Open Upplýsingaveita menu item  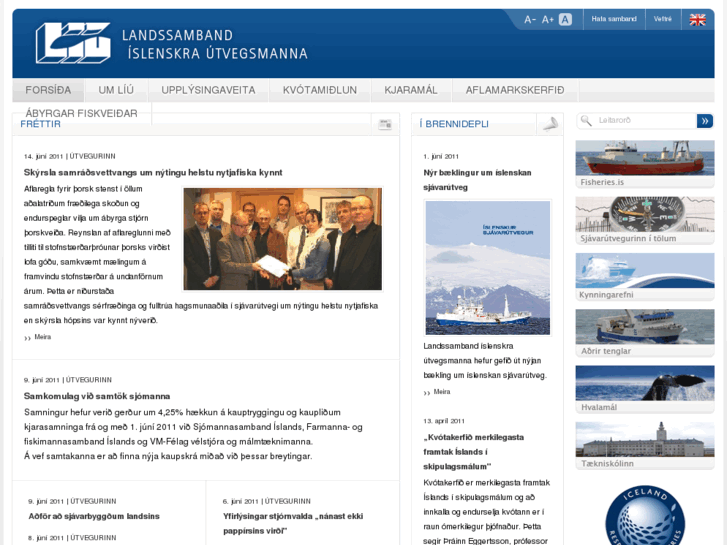click(208, 90)
